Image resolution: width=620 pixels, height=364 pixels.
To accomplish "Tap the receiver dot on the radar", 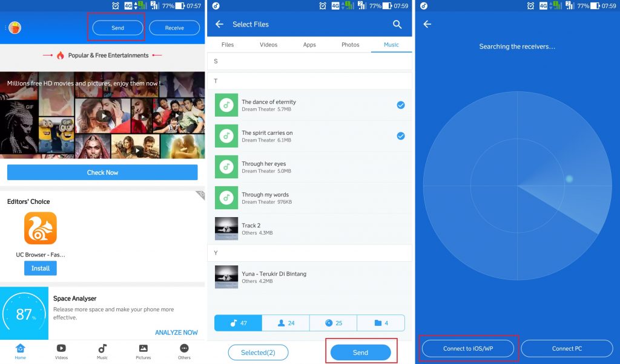I will (569, 179).
